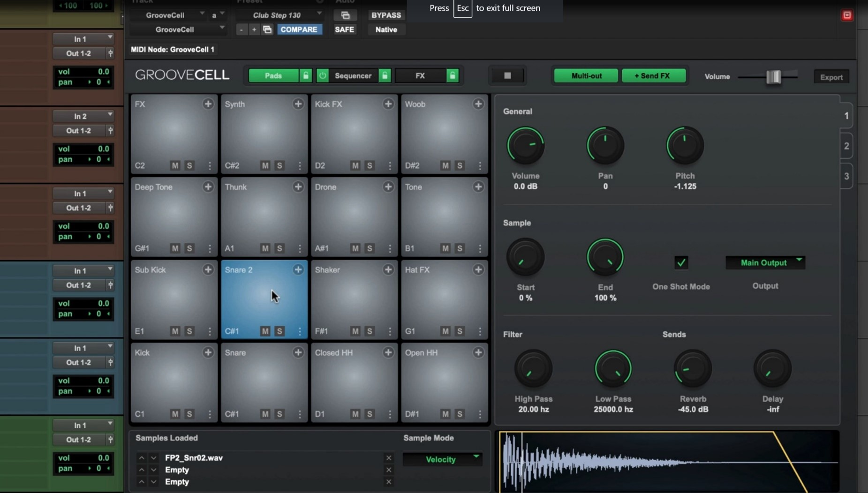Toggle the BYPASS button

pyautogui.click(x=386, y=15)
